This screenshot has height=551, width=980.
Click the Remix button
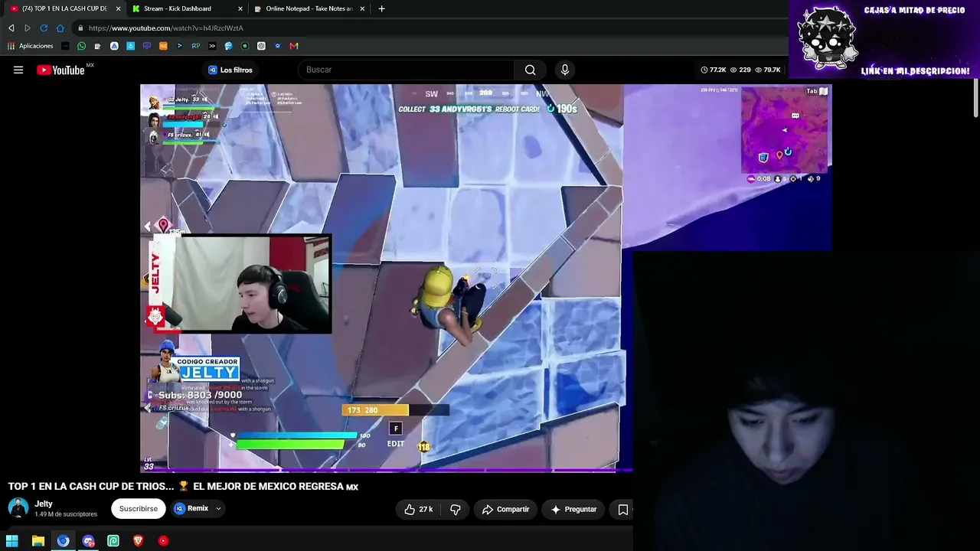click(x=191, y=509)
